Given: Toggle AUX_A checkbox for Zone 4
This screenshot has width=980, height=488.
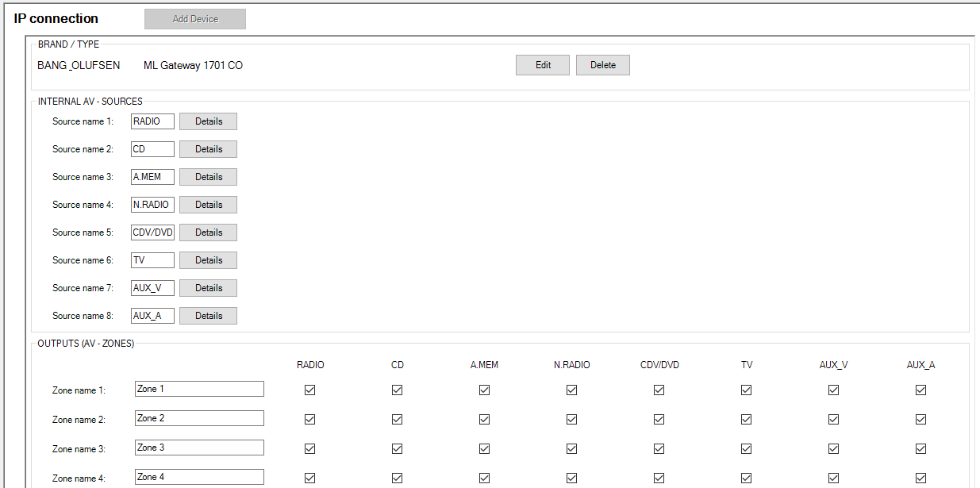Looking at the screenshot, I should 921,478.
